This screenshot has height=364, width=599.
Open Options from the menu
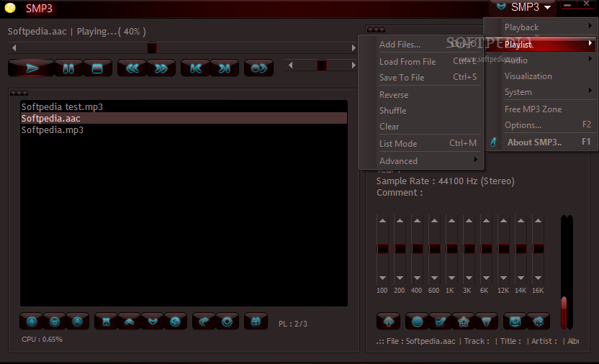(540, 124)
